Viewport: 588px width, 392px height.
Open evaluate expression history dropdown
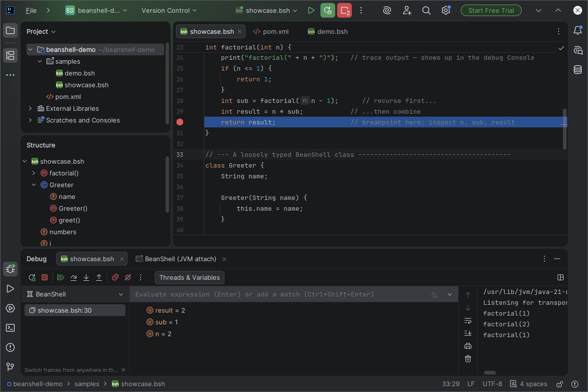coord(450,294)
